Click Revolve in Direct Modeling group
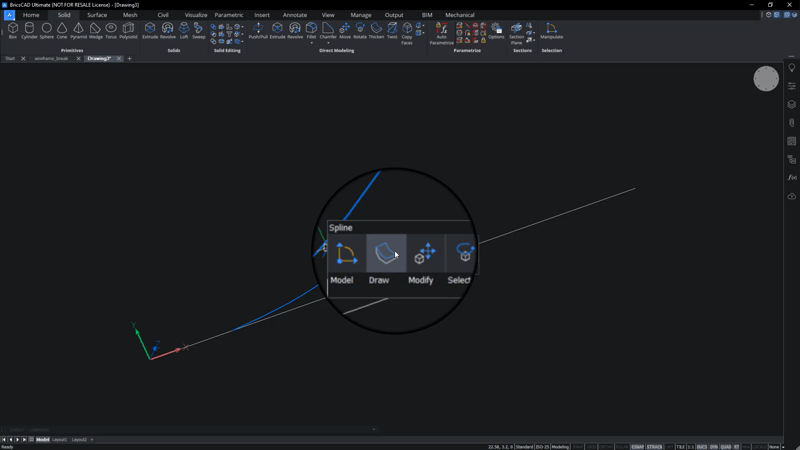This screenshot has width=800, height=450. 295,30
